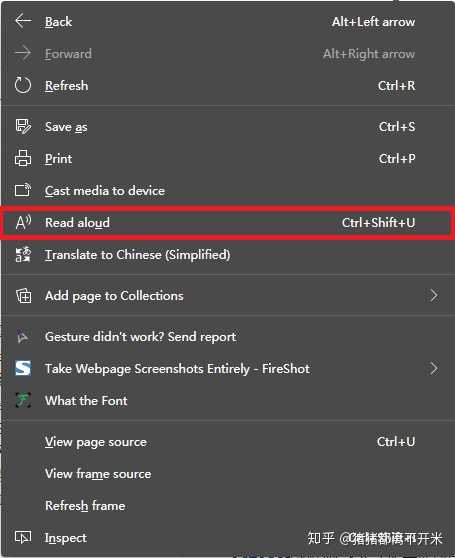Image resolution: width=455 pixels, height=558 pixels.
Task: Click the Collections plus icon
Action: tap(23, 295)
